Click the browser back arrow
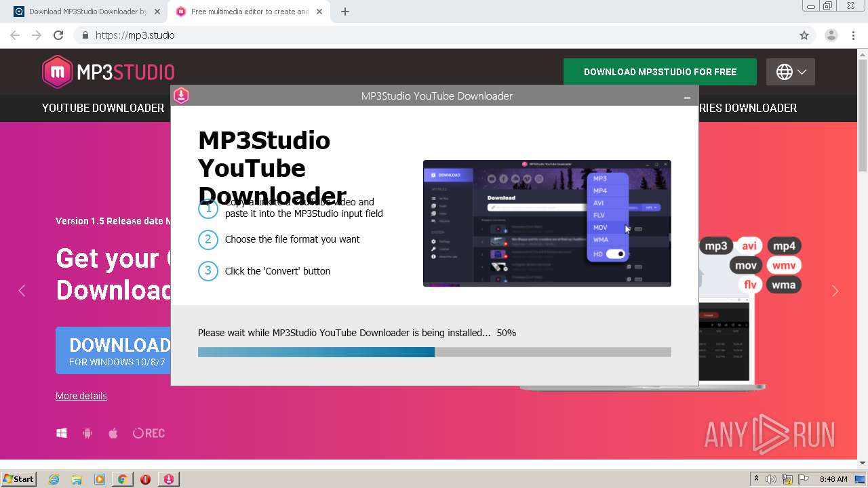The image size is (868, 488). coord(15,35)
